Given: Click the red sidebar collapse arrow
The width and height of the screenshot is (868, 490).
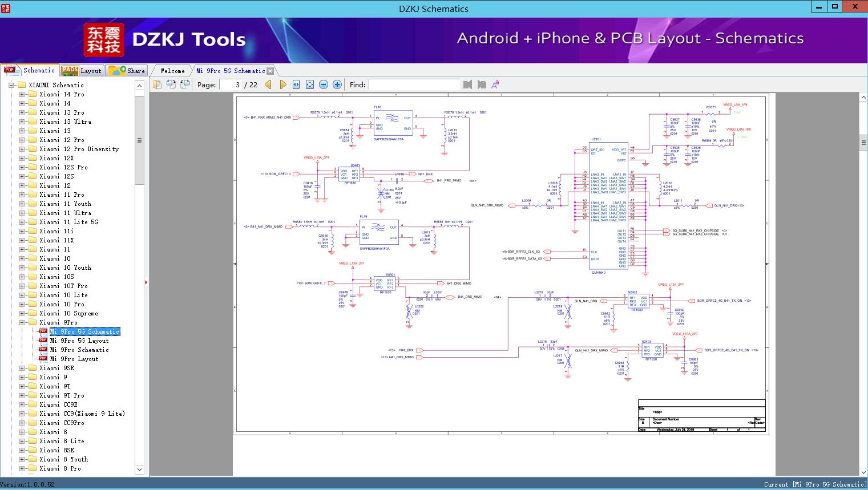Looking at the screenshot, I should [x=147, y=282].
